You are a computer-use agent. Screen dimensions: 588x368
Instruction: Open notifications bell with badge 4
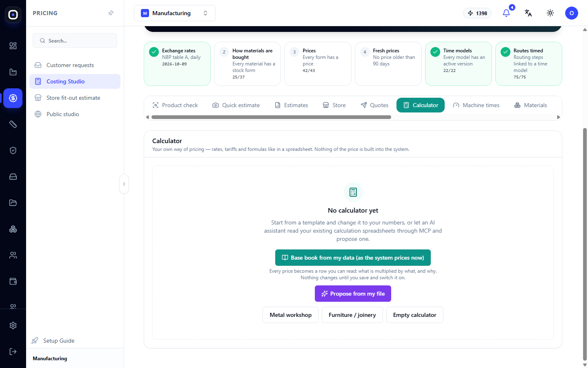(x=506, y=13)
